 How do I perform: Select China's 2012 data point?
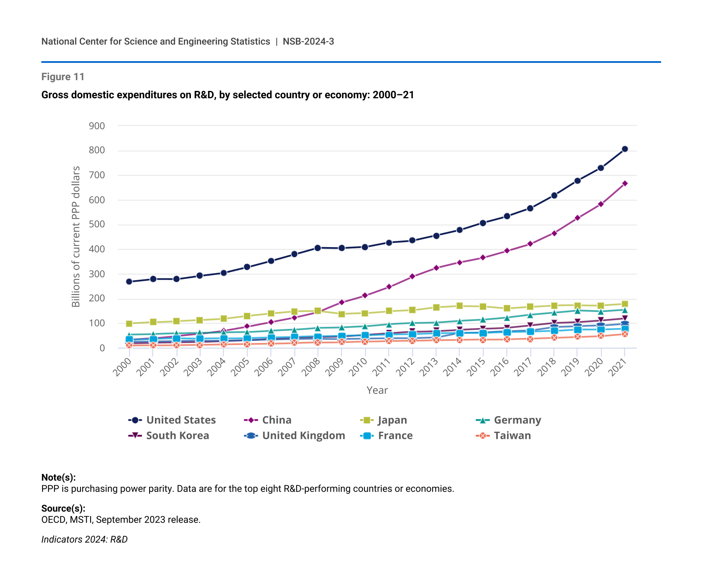(412, 276)
